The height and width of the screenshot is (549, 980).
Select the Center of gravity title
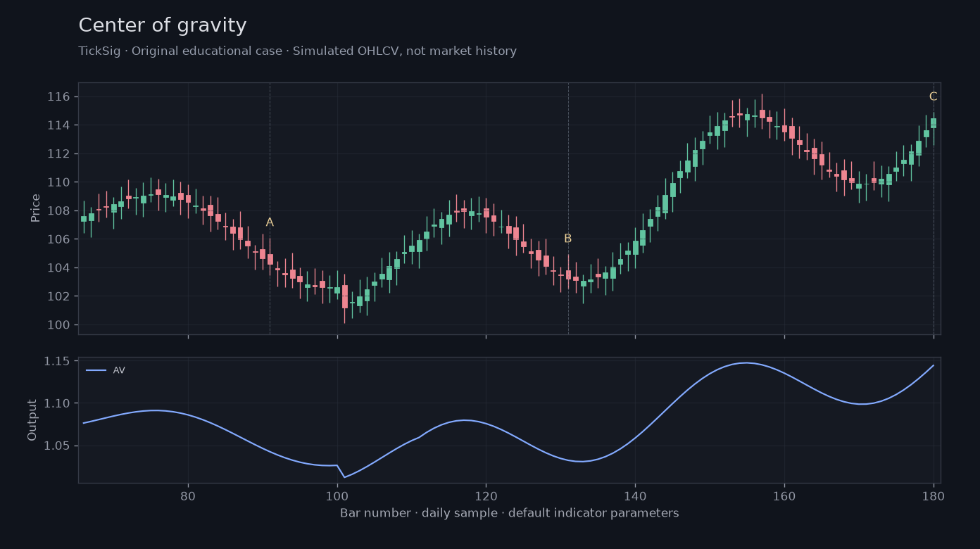click(x=163, y=26)
